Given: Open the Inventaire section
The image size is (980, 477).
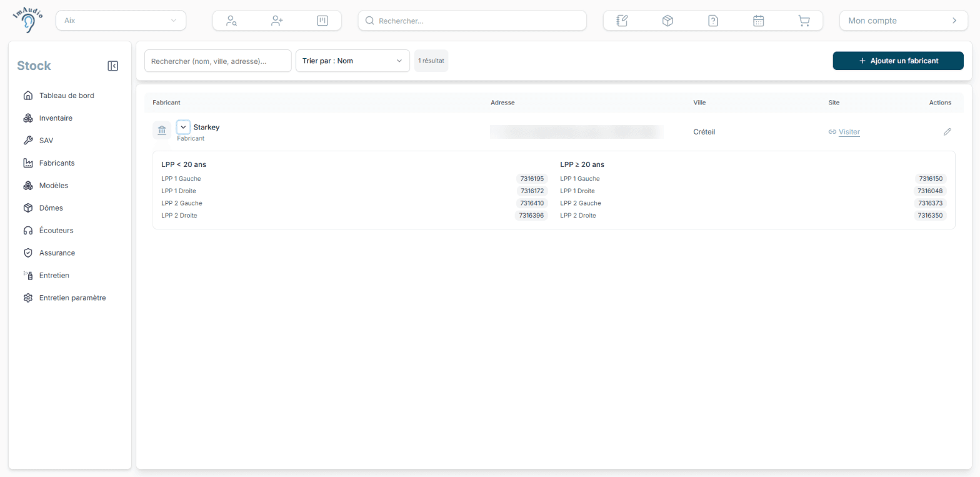Looking at the screenshot, I should (x=56, y=118).
